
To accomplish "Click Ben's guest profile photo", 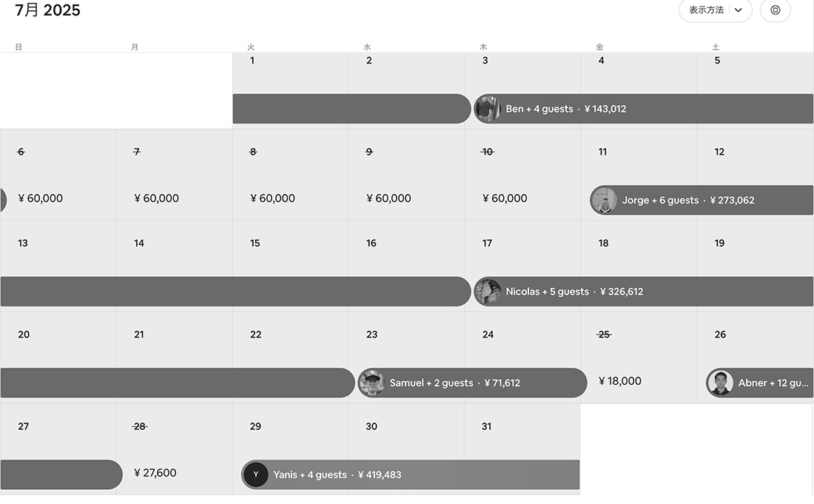I will pyautogui.click(x=488, y=109).
